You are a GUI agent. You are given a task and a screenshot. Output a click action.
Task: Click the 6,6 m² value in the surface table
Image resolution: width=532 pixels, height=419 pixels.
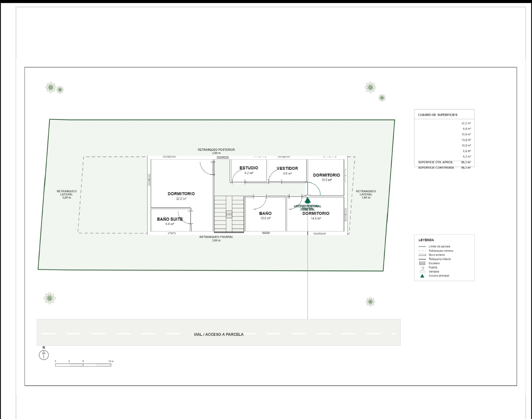pos(467,151)
